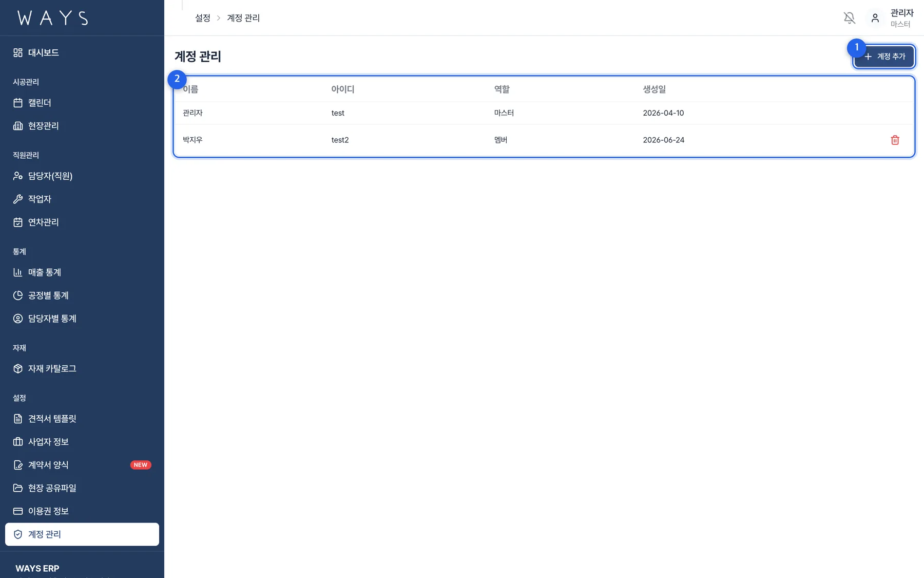924x578 pixels.
Task: Click the card icon beside 이용권 정보
Action: 18,511
